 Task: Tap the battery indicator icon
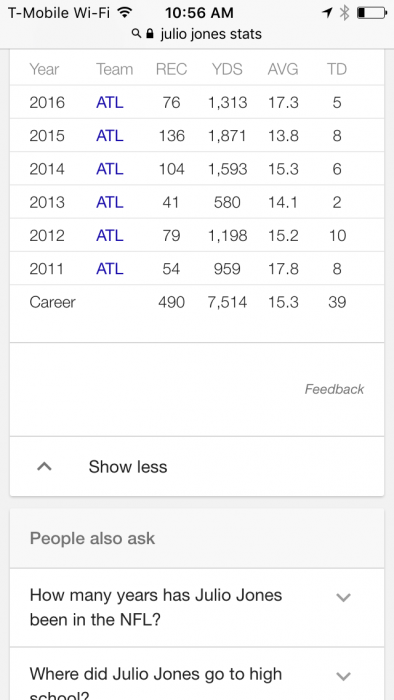[x=372, y=13]
